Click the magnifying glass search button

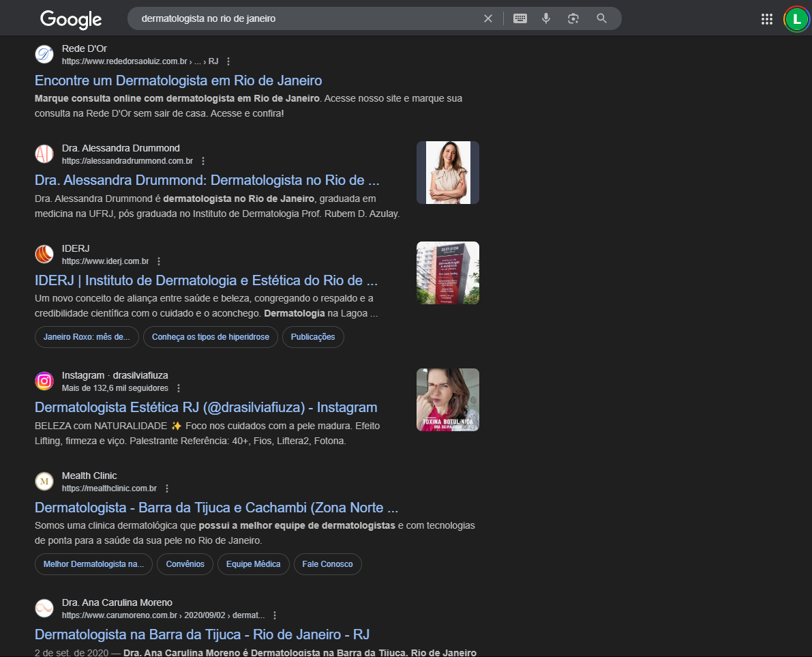click(x=601, y=18)
